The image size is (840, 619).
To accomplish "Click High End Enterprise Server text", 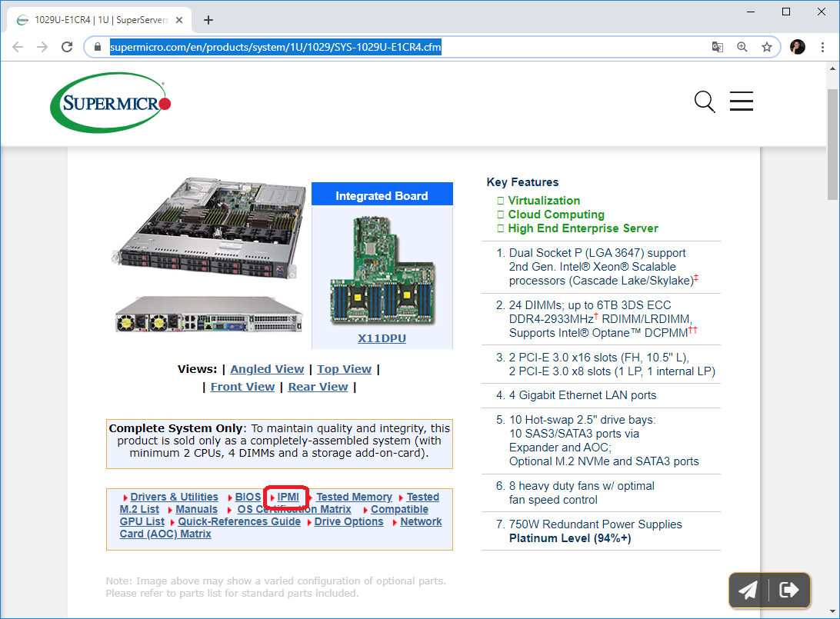I will pyautogui.click(x=583, y=228).
